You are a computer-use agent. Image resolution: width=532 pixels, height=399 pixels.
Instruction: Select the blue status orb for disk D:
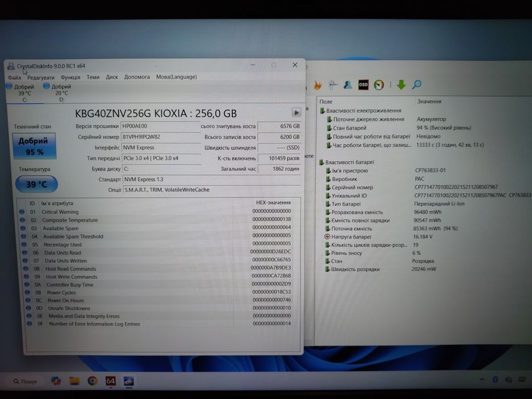tap(47, 86)
